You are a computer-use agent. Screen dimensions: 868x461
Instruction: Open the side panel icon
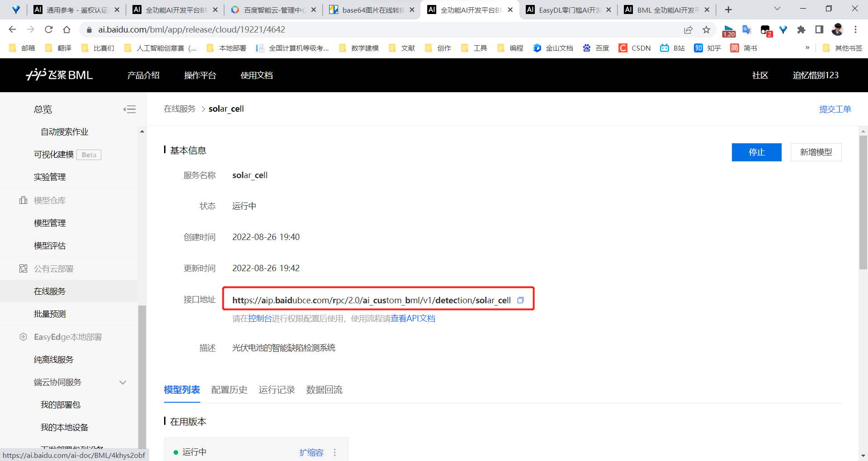[x=819, y=29]
